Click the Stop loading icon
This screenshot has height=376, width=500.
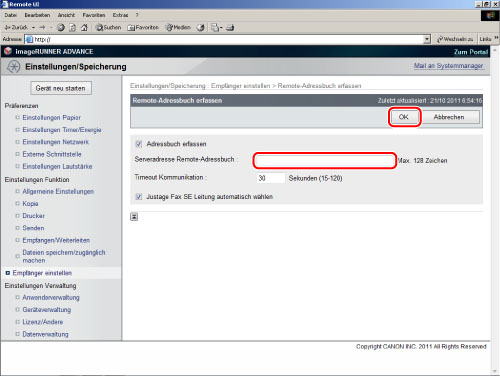[61, 28]
